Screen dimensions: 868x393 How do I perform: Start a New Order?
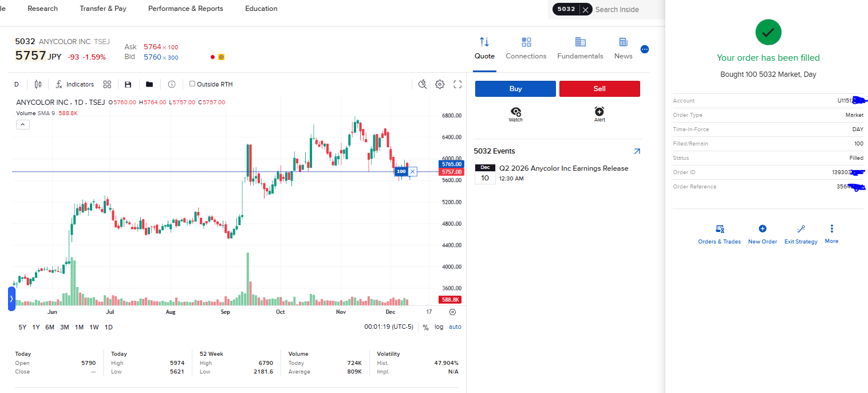[x=762, y=234]
